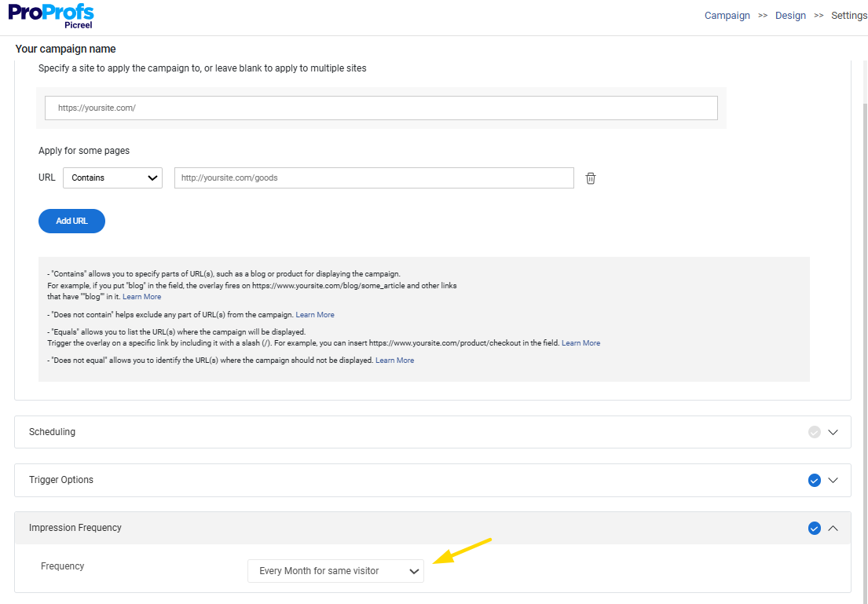Open Learn More link for Does not equal

pos(394,361)
